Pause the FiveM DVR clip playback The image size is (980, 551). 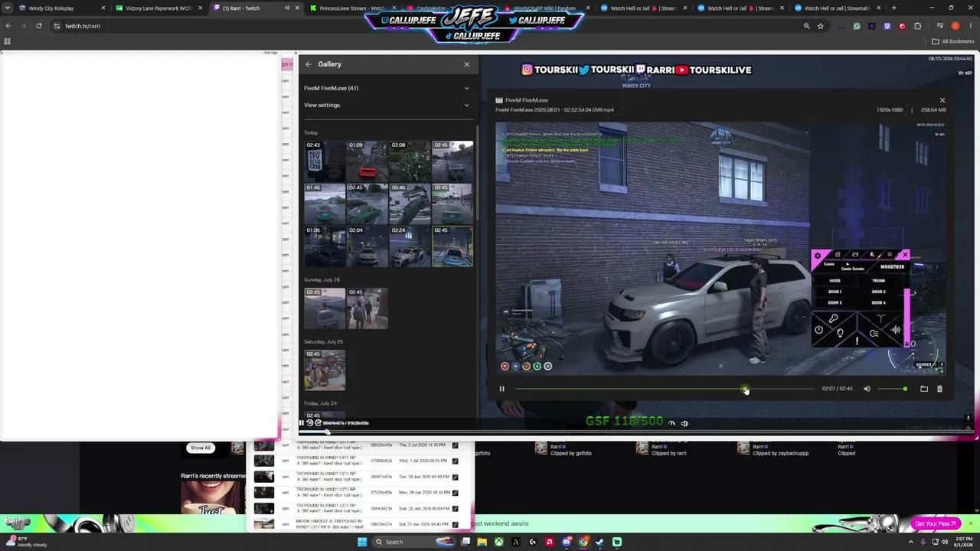tap(502, 389)
